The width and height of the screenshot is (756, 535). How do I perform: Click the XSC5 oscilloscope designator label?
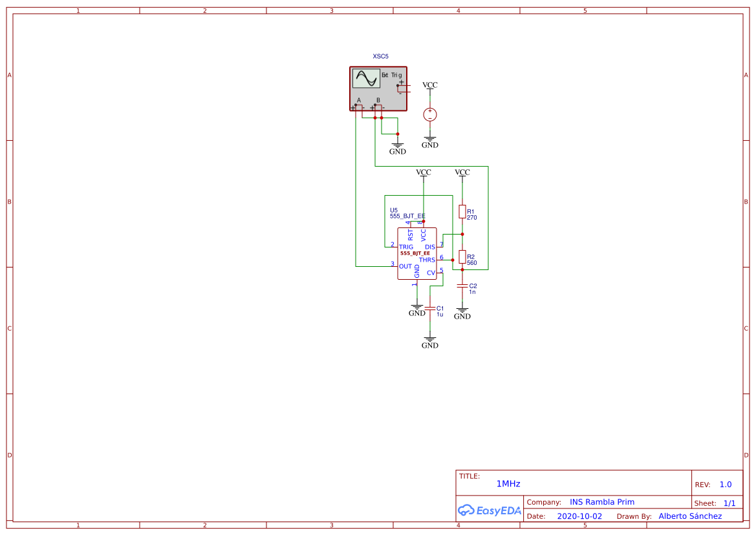[380, 56]
